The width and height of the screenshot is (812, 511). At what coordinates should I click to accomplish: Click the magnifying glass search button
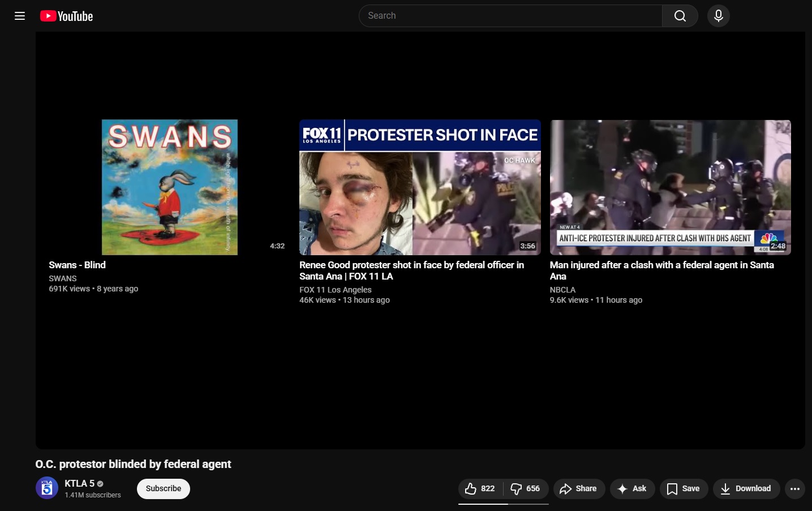(680, 16)
